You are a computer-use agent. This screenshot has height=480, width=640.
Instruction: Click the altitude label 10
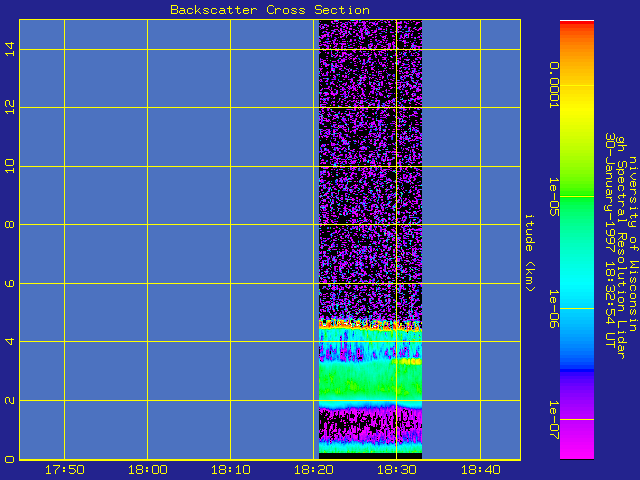pyautogui.click(x=10, y=166)
